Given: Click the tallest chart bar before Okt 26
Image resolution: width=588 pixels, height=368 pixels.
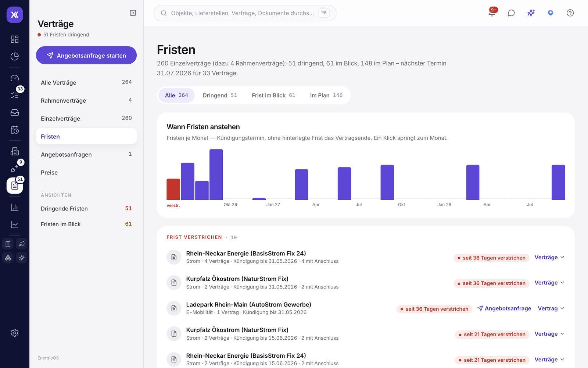Looking at the screenshot, I should click(x=216, y=174).
